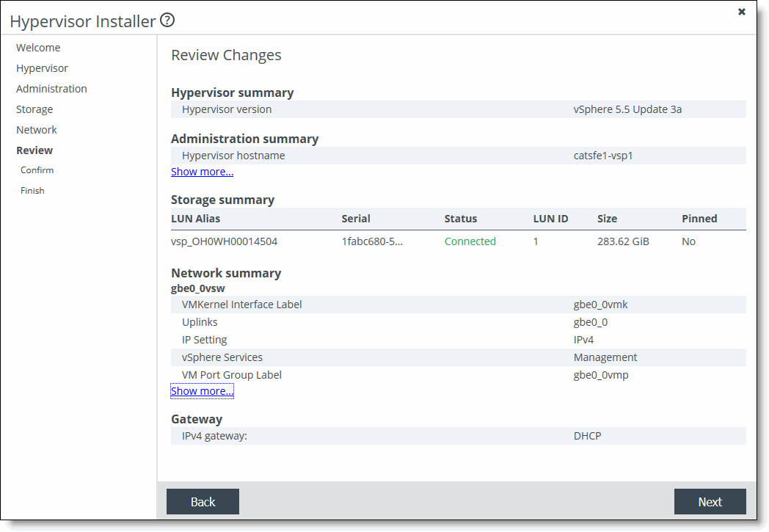
Task: Click the Pinned value No
Action: 688,241
